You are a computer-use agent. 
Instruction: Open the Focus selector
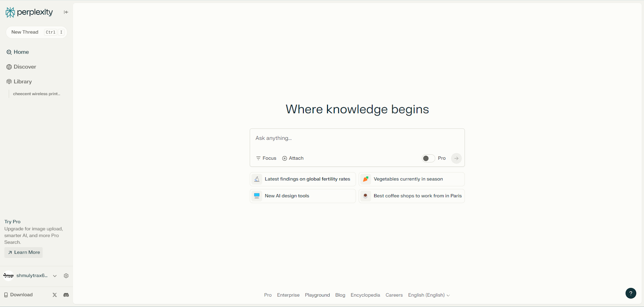point(266,158)
